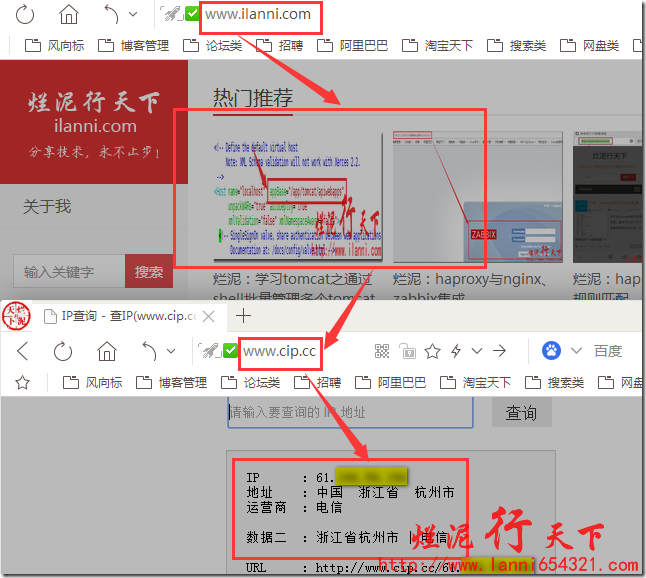646x578 pixels.
Task: Open 淘宝天下 bookmark folder in upper browser
Action: [x=437, y=45]
